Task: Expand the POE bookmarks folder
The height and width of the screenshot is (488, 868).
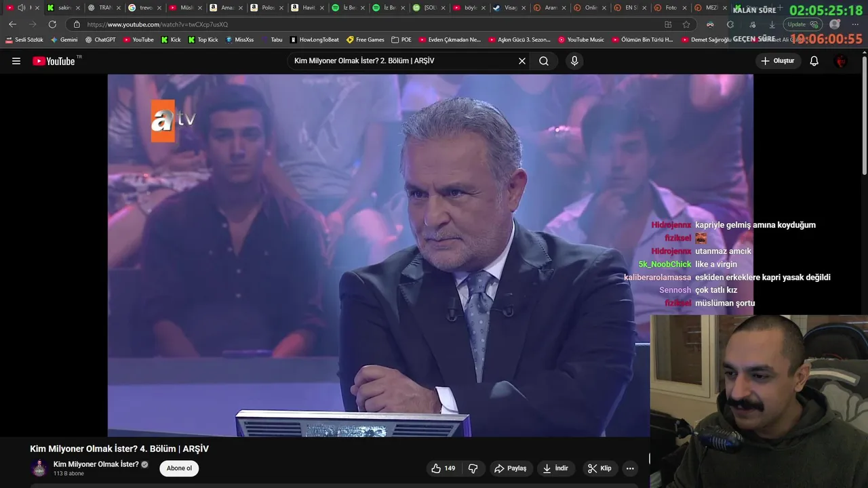Action: point(401,40)
